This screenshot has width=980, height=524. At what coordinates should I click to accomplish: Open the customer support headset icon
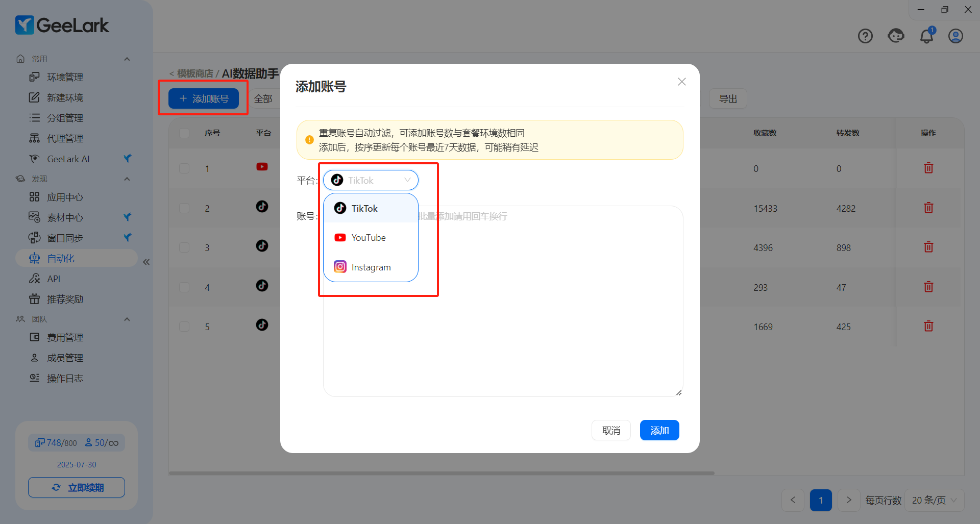point(896,36)
